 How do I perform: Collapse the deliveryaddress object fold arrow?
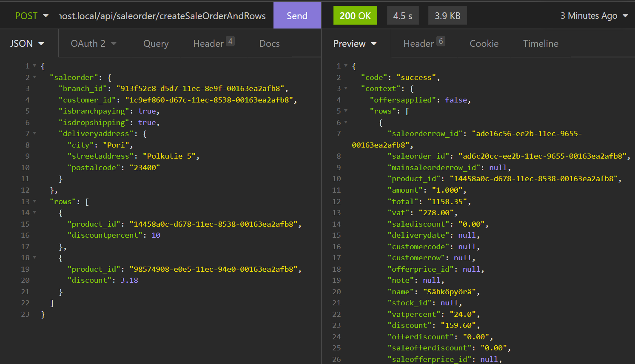pos(34,134)
